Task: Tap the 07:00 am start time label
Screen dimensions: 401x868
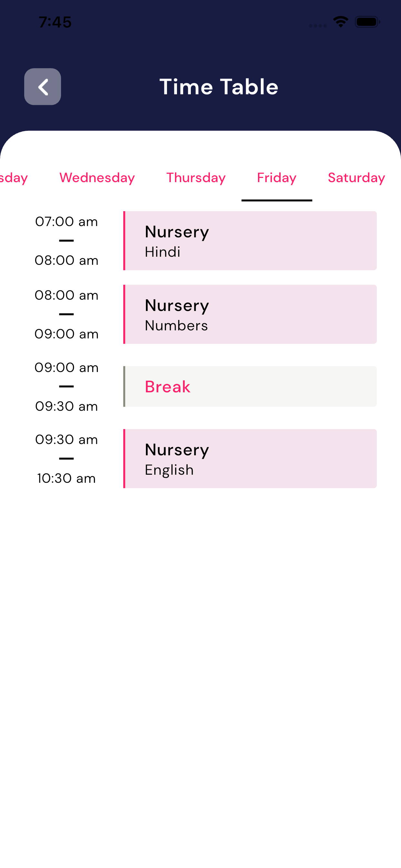Action: (67, 222)
